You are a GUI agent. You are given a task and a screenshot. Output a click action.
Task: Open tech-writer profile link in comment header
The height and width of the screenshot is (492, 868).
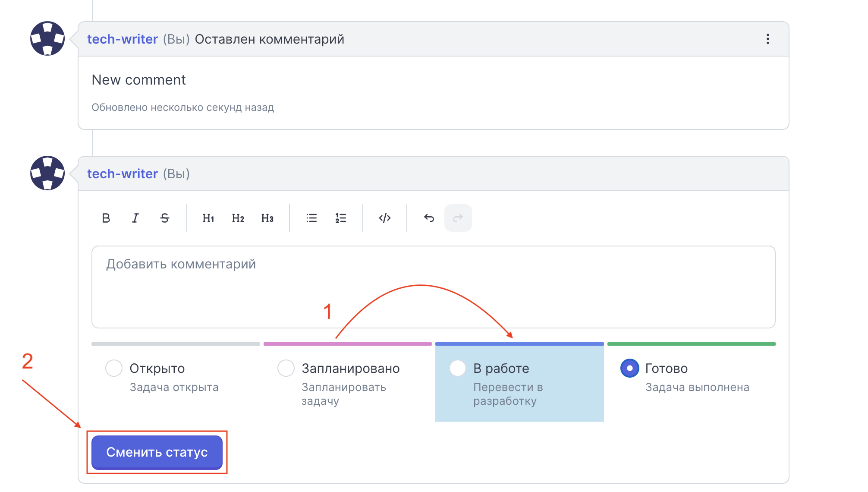point(123,39)
